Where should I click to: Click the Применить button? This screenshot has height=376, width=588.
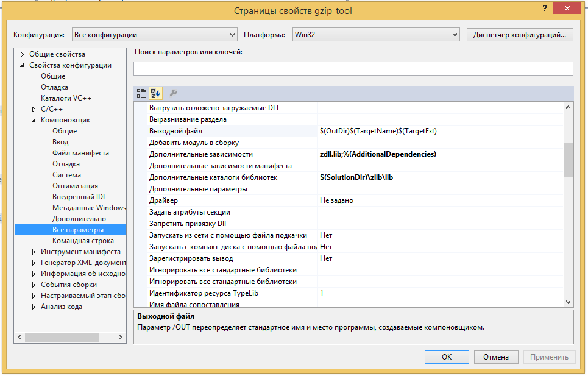point(549,357)
